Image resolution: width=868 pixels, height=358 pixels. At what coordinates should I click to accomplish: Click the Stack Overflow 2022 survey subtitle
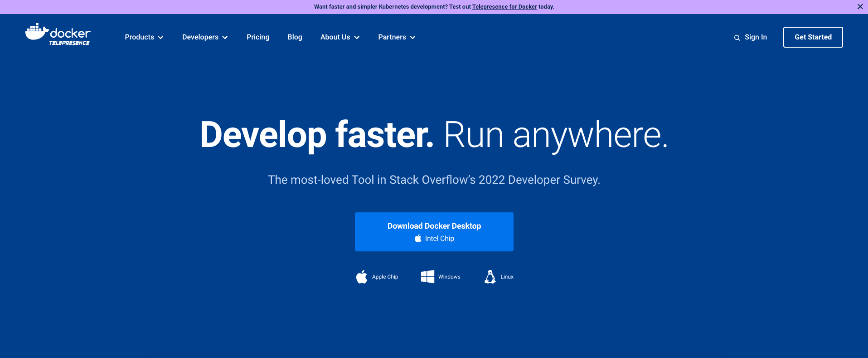[434, 180]
